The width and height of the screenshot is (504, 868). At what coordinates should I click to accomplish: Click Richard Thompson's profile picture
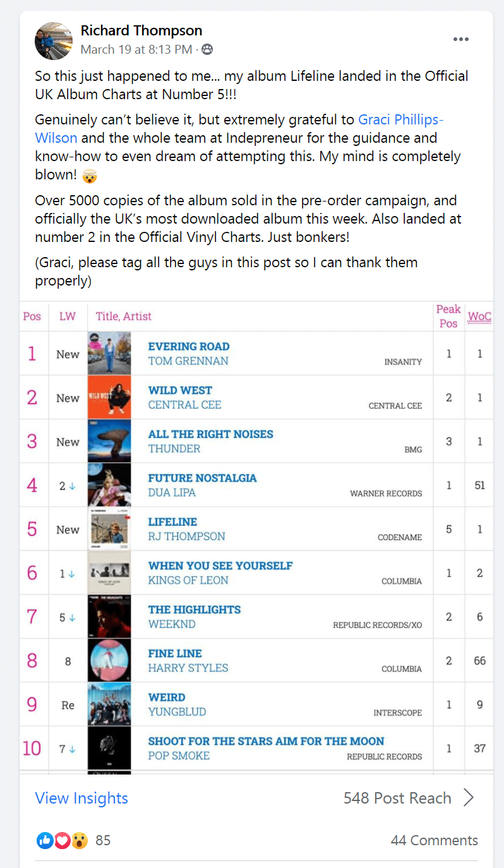[x=54, y=40]
